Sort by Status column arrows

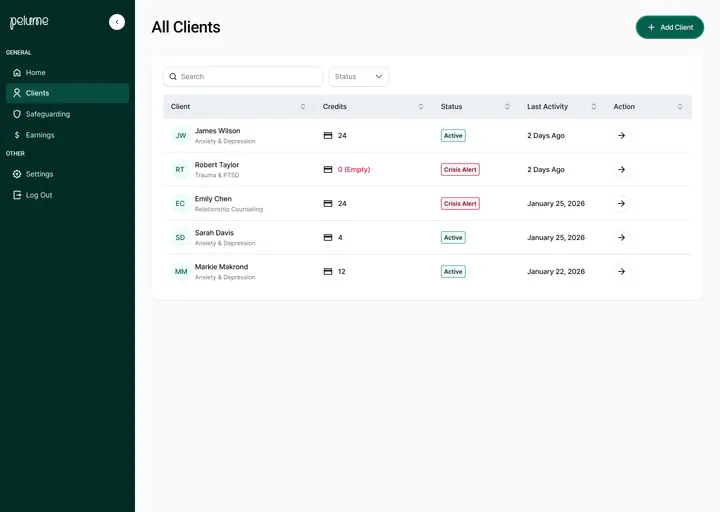pos(507,107)
